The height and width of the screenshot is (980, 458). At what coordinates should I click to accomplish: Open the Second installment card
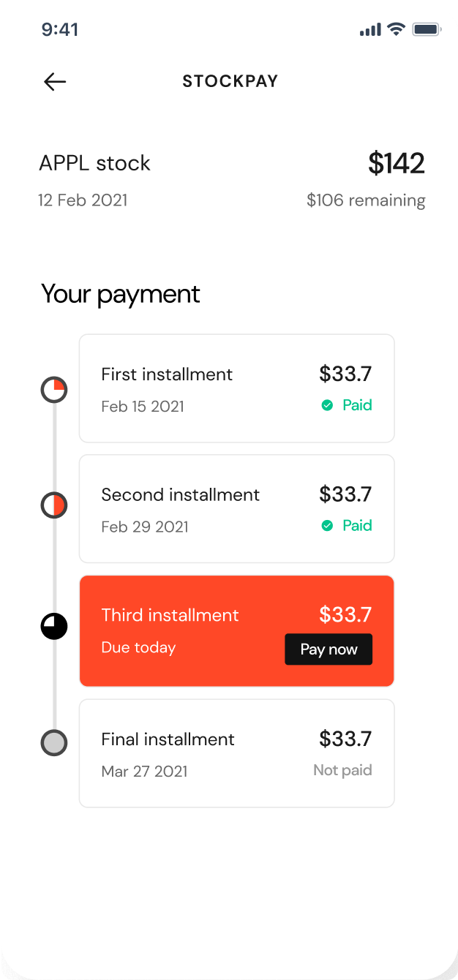pos(237,509)
